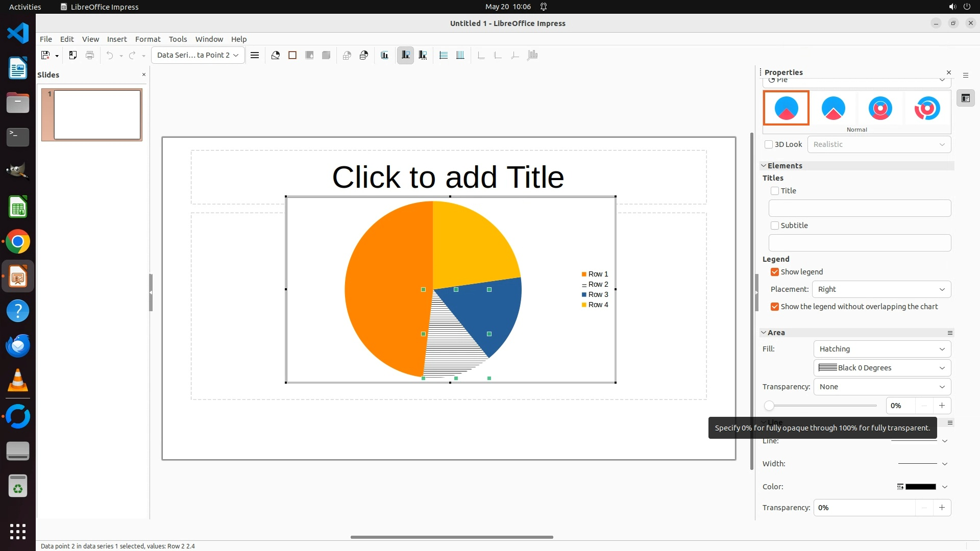Click the area transparency plus button

pyautogui.click(x=942, y=406)
